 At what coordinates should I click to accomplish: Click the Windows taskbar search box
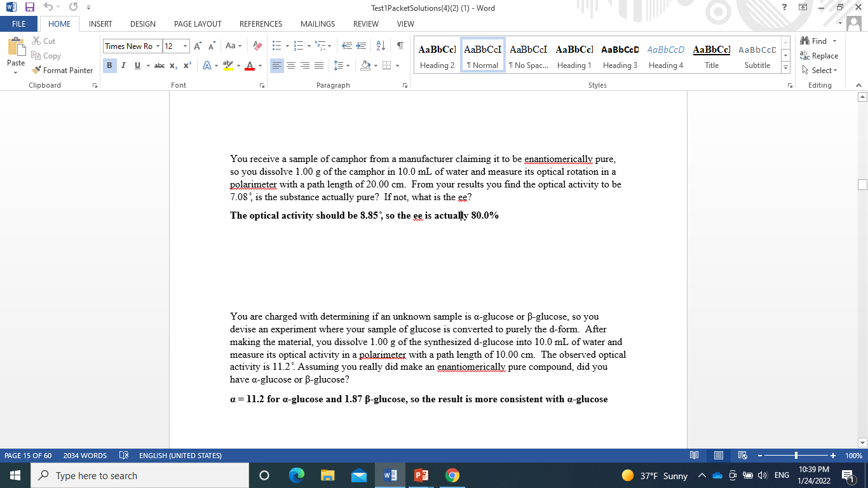pyautogui.click(x=139, y=475)
